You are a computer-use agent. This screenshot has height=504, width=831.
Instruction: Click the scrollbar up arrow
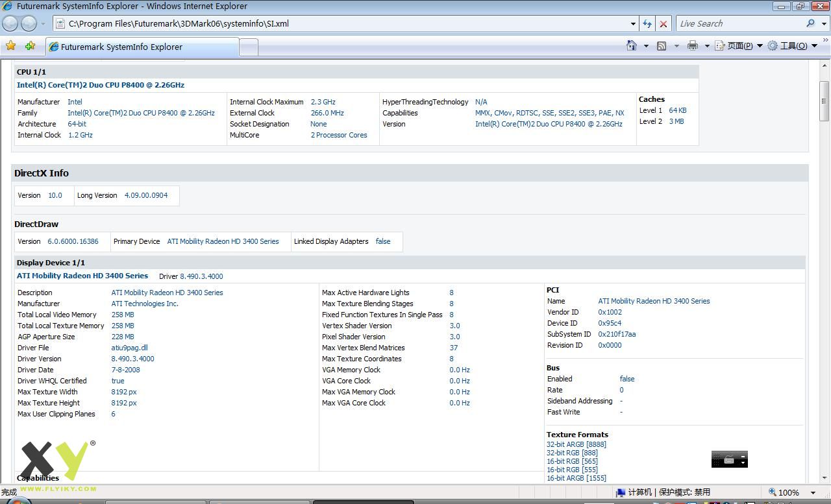point(824,65)
